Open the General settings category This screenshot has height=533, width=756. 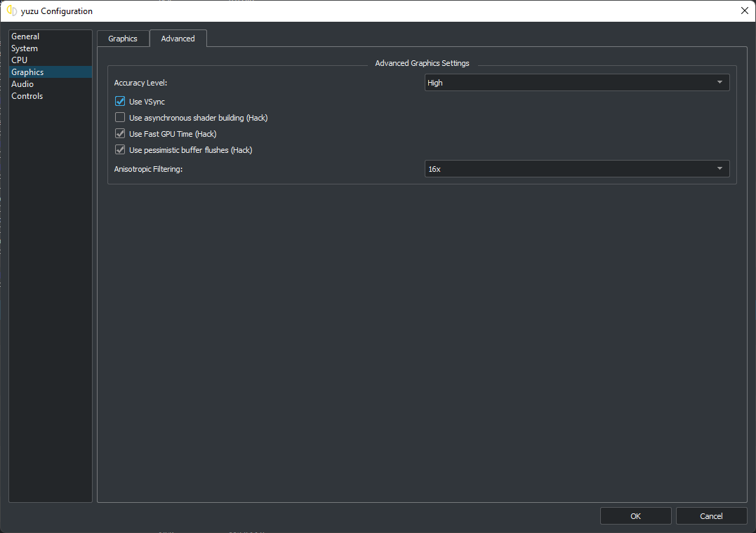click(25, 36)
